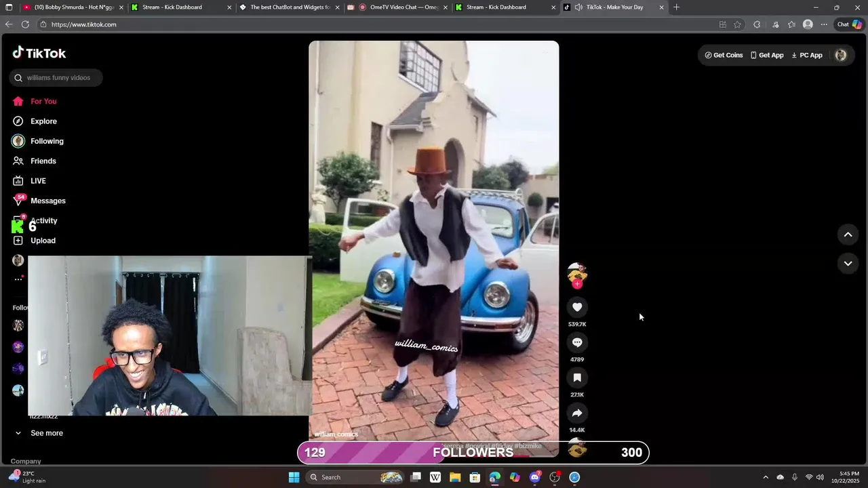
Task: Open a new browser tab
Action: (x=676, y=7)
